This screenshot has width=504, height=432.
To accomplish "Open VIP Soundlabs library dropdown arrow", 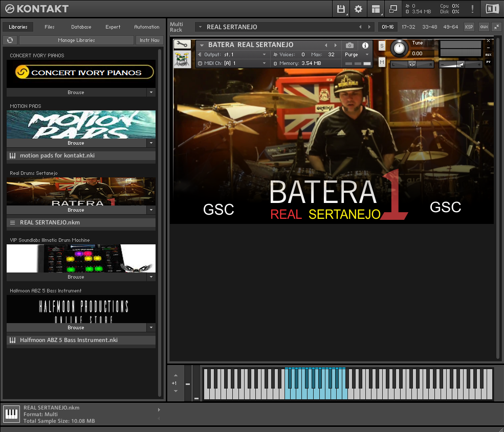I will click(151, 277).
